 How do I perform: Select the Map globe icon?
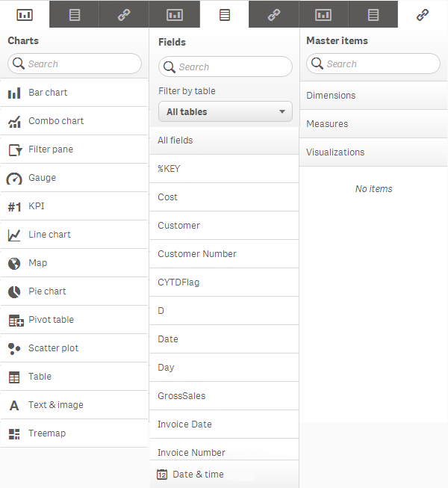(x=14, y=264)
